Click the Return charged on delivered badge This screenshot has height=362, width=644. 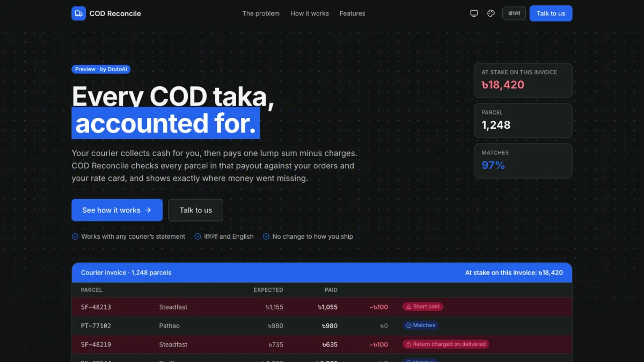(x=445, y=344)
